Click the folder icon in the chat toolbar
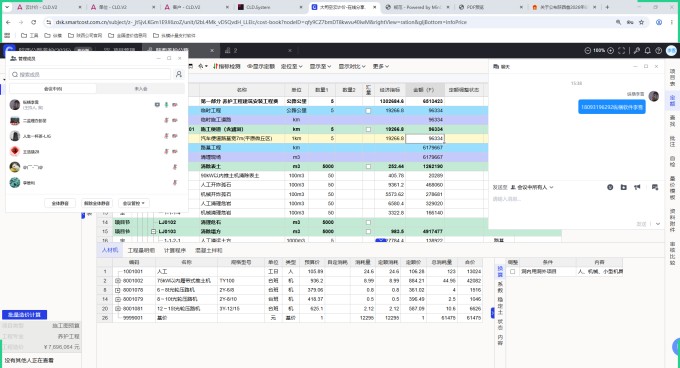Screen dimensions: 680x368 pos(624,187)
